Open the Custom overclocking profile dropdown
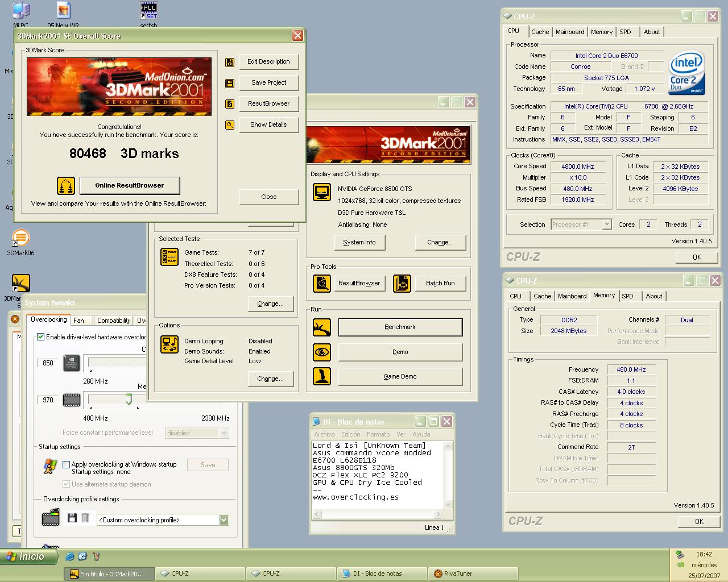728x582 pixels. click(x=224, y=520)
